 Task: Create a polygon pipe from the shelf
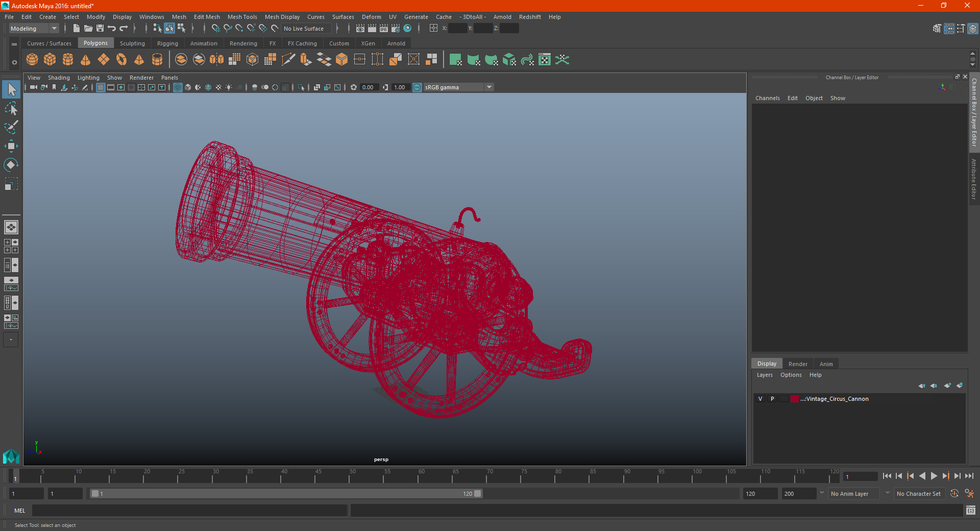tap(157, 60)
